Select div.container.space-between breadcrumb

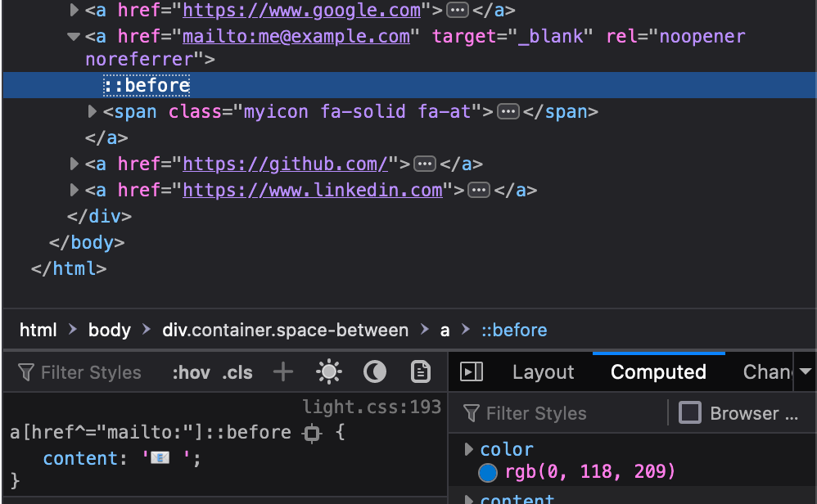(x=285, y=330)
